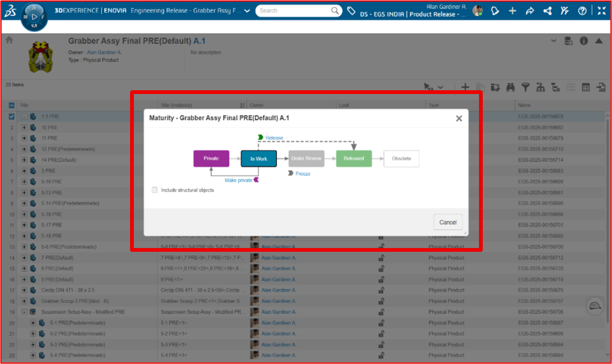Image resolution: width=612 pixels, height=364 pixels.
Task: Open the assistant helmet icon
Action: pos(595,306)
